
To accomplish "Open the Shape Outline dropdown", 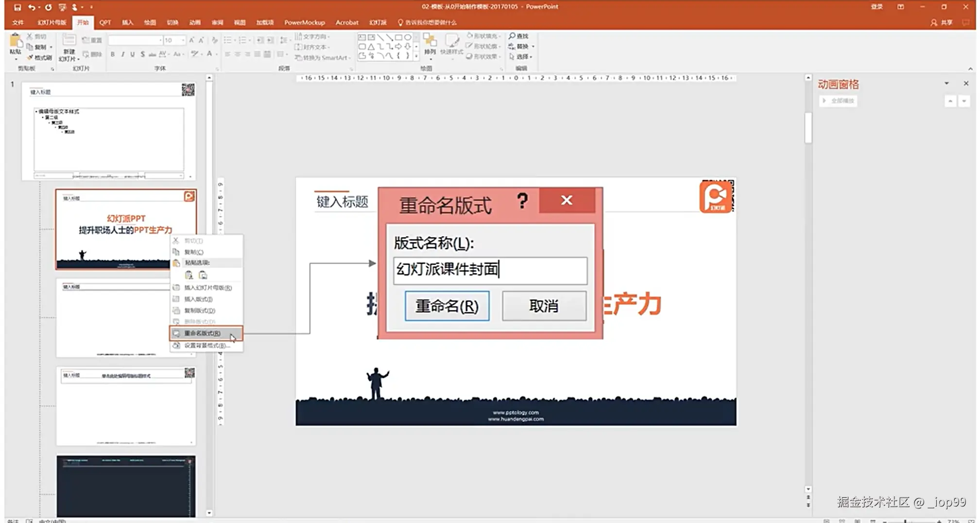I will point(483,46).
